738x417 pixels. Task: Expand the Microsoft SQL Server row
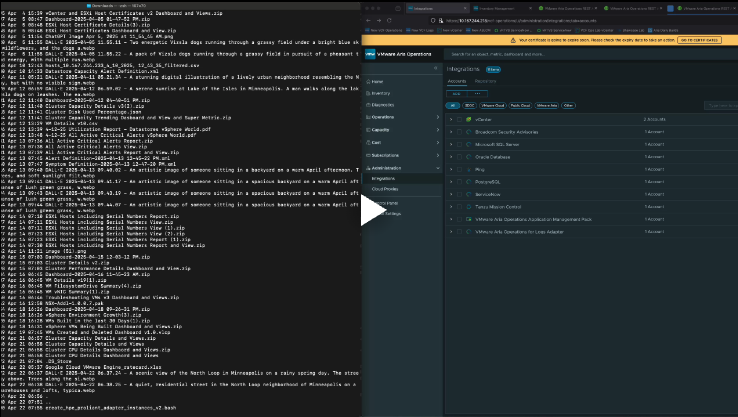(x=451, y=144)
